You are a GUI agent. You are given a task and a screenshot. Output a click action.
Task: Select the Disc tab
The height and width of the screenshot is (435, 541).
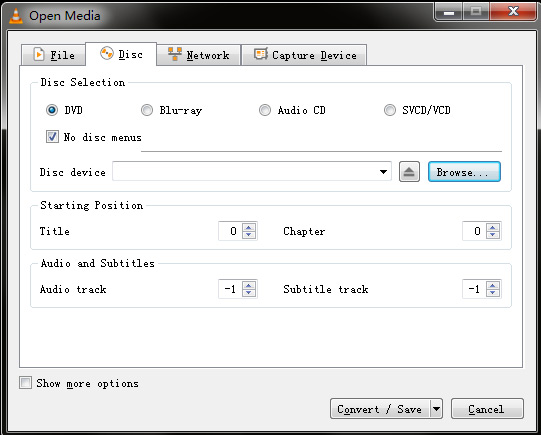pyautogui.click(x=121, y=54)
